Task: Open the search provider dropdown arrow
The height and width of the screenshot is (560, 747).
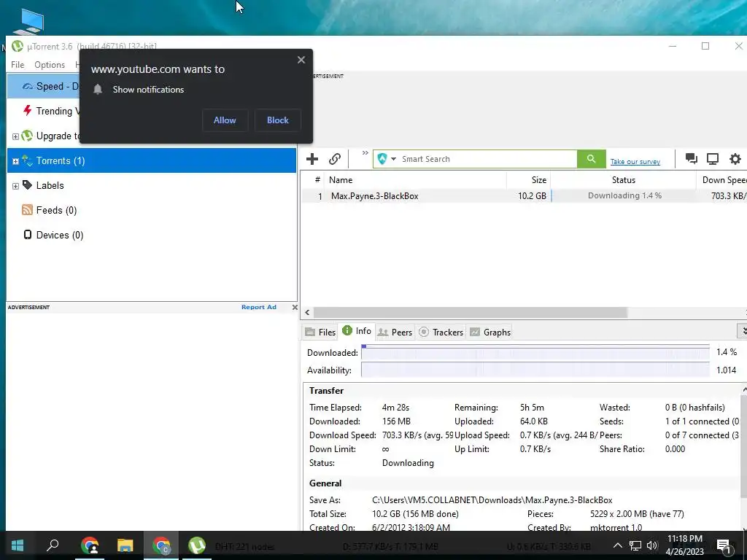Action: pyautogui.click(x=393, y=159)
